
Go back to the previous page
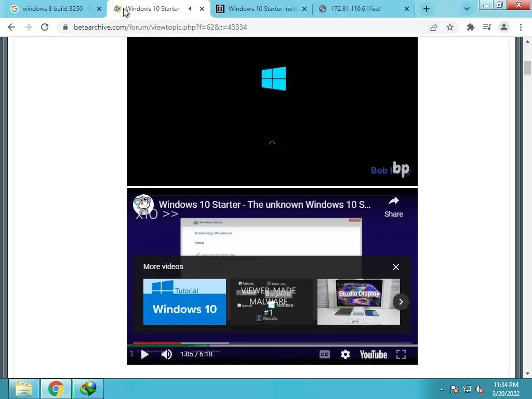pyautogui.click(x=11, y=27)
